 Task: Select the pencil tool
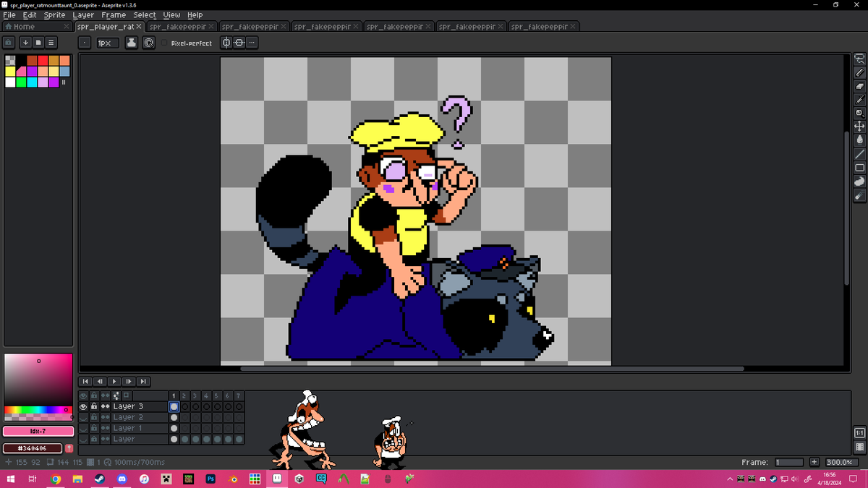click(859, 73)
